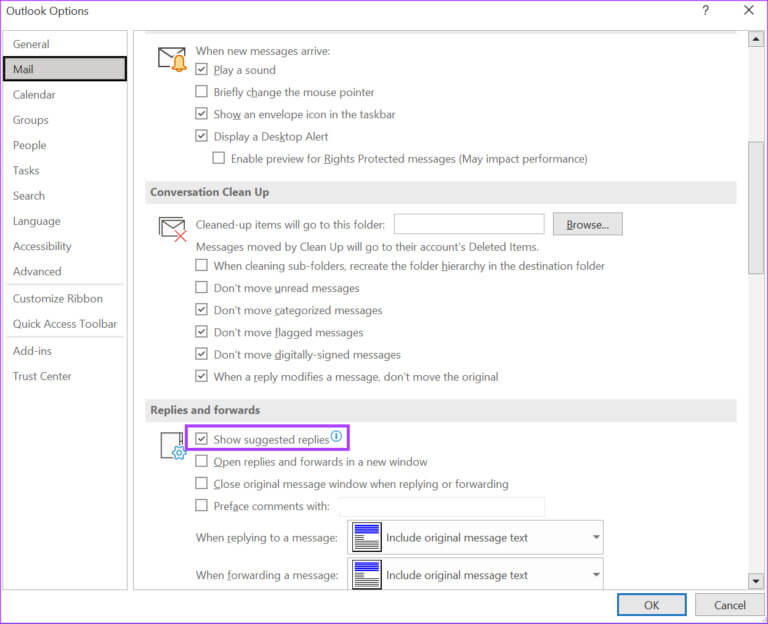This screenshot has height=624, width=768.
Task: Open Add-ins settings
Action: coord(65,351)
